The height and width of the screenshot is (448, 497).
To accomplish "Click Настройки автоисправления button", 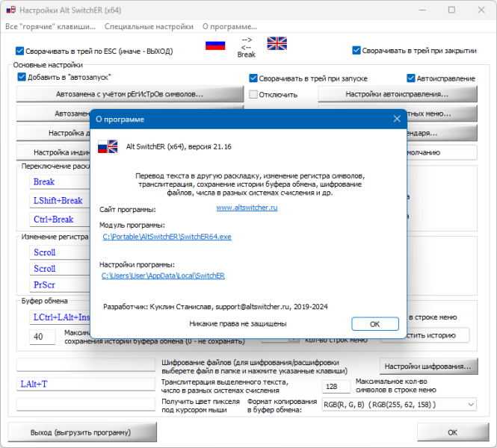I will pos(397,94).
